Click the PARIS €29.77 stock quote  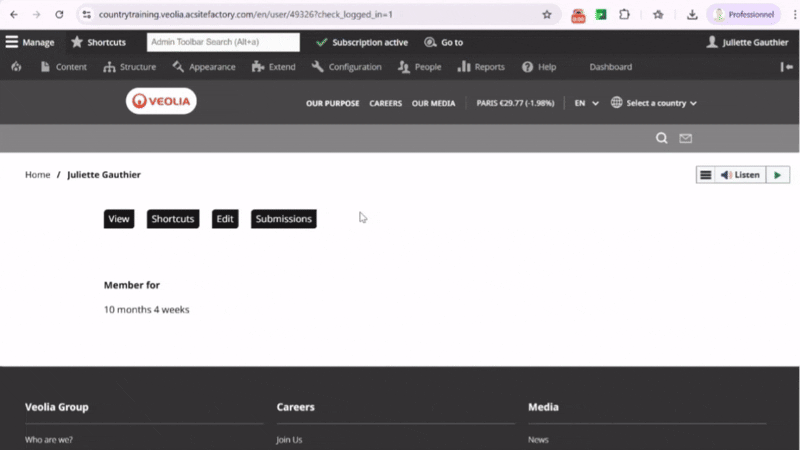tap(515, 103)
